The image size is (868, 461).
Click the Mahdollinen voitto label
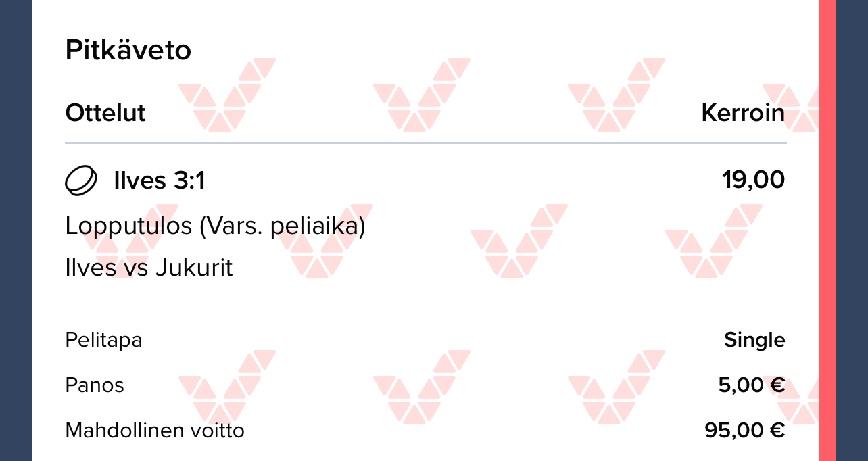pyautogui.click(x=154, y=430)
